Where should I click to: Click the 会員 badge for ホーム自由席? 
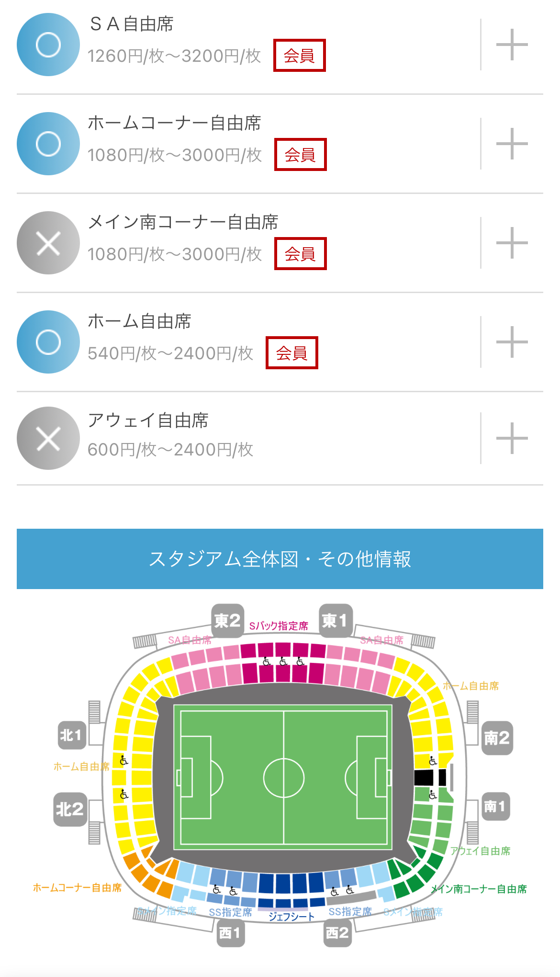coord(292,353)
